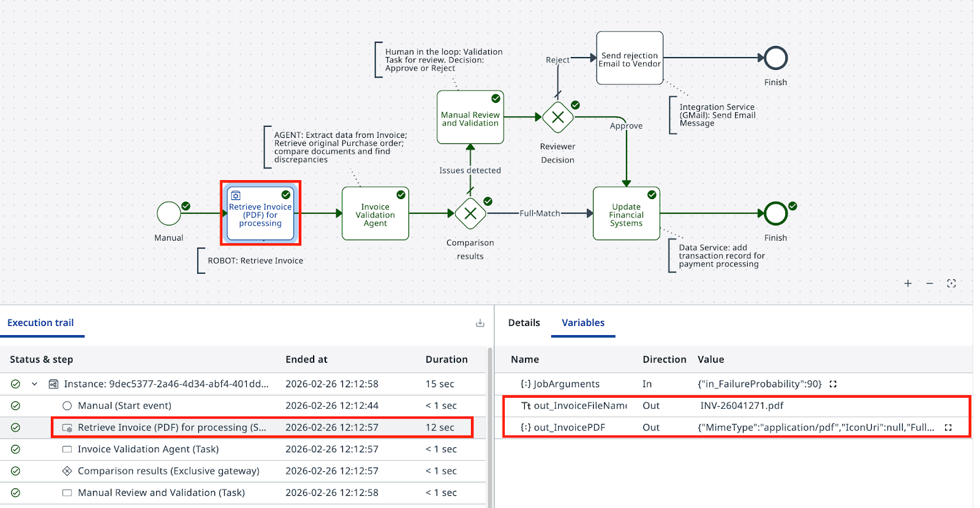
Task: Click the success status icon for Manual (Start event)
Action: tap(15, 406)
